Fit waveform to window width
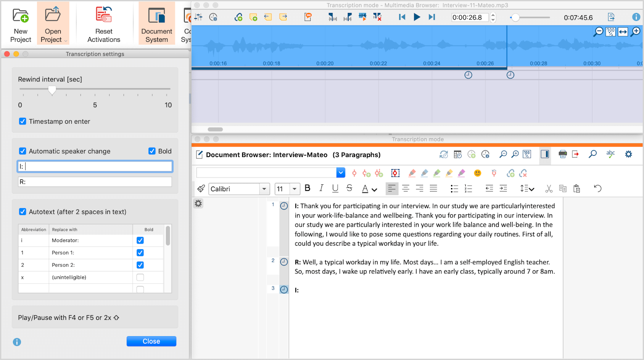The image size is (644, 360). coord(623,31)
